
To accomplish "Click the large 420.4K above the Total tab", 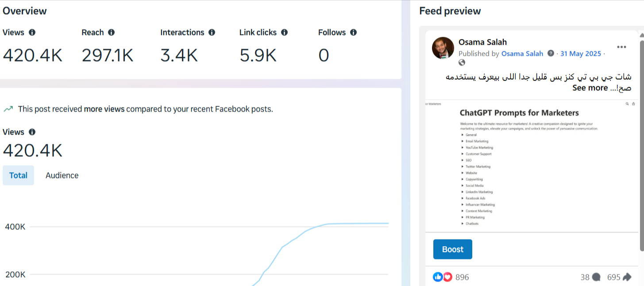I will tap(33, 151).
